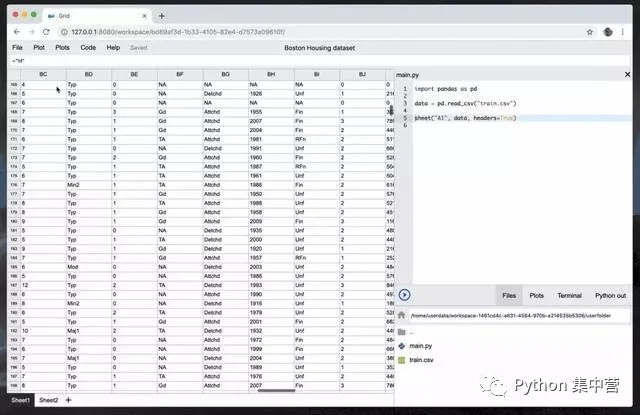Screen dimensions: 640x415
Task: Click cell '10' in row 192
Action: 43,331
